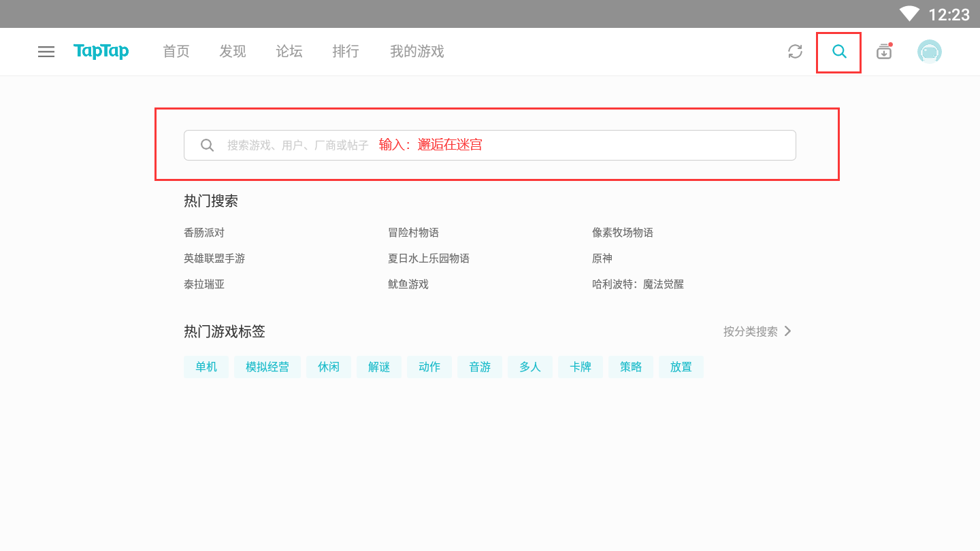Viewport: 980px width, 551px height.
Task: Go to 首页 tab
Action: pyautogui.click(x=176, y=52)
